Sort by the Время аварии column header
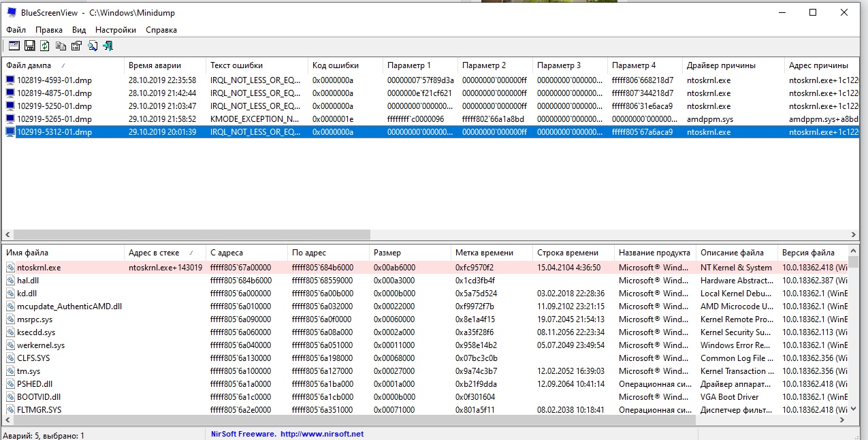 tap(165, 65)
